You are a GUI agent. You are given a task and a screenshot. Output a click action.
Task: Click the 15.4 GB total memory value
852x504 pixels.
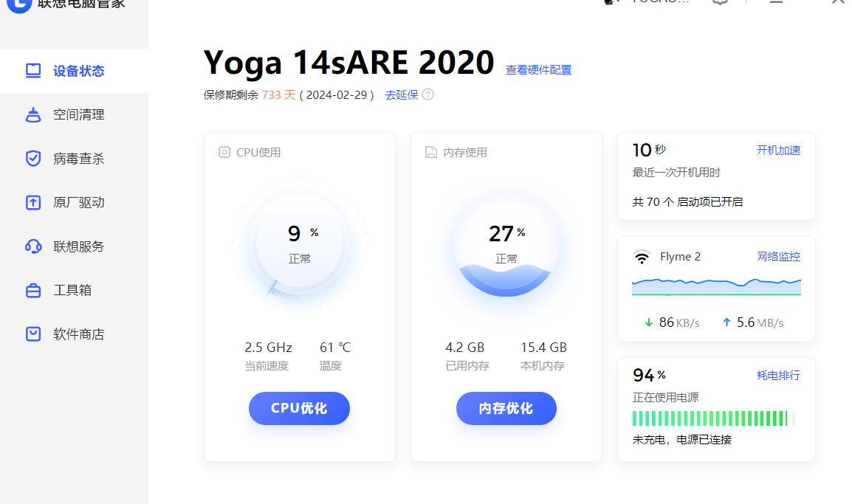pyautogui.click(x=543, y=348)
